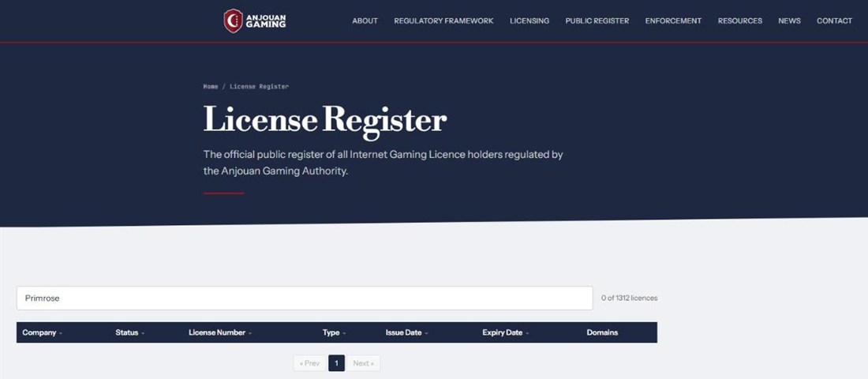Click the Home breadcrumb link
Screen dimensions: 868x379
pyautogui.click(x=211, y=86)
